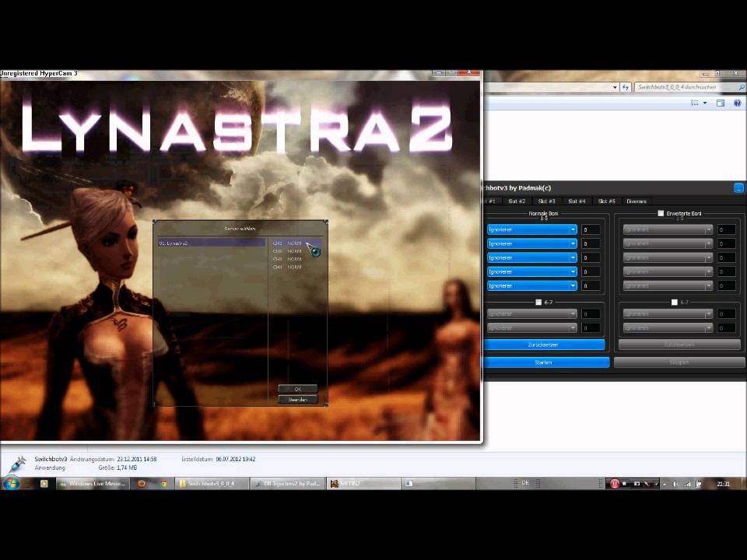Click the Explorer change view icon
The height and width of the screenshot is (560, 747).
(x=695, y=103)
